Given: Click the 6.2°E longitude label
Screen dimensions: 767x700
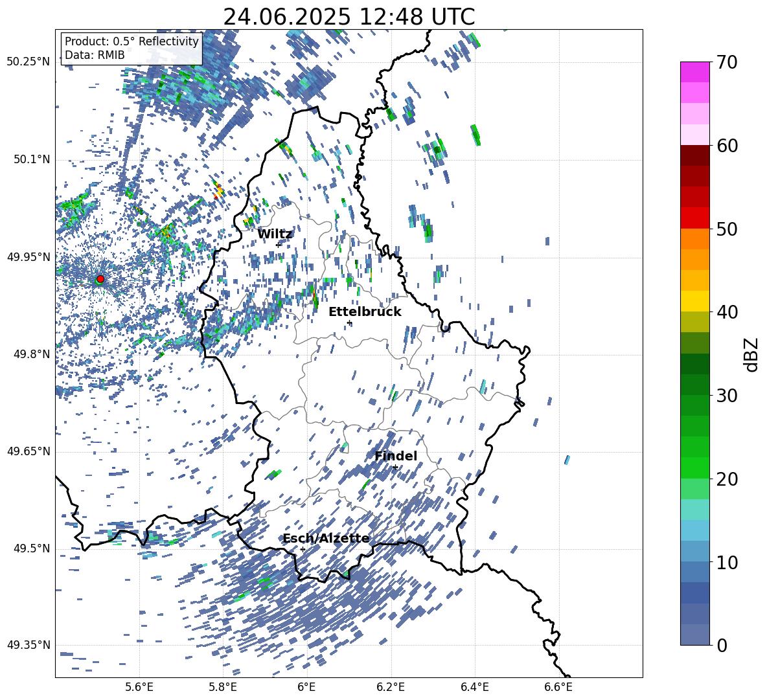Looking at the screenshot, I should [x=391, y=687].
